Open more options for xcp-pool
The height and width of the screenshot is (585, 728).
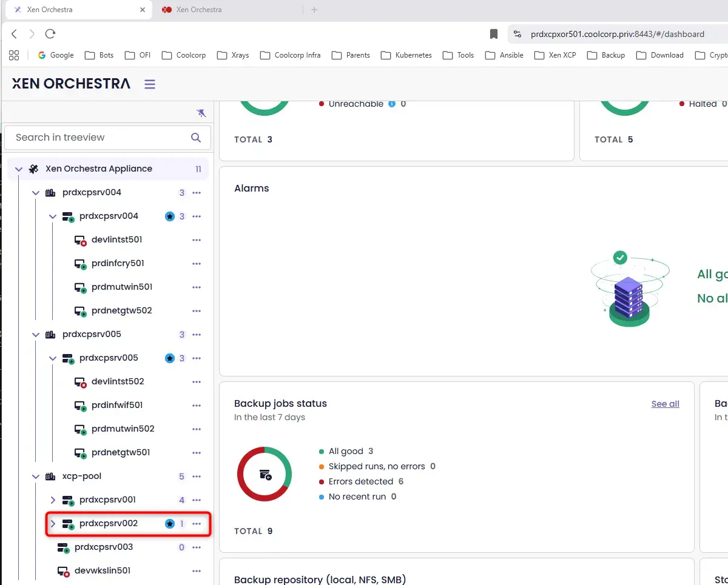pyautogui.click(x=197, y=476)
